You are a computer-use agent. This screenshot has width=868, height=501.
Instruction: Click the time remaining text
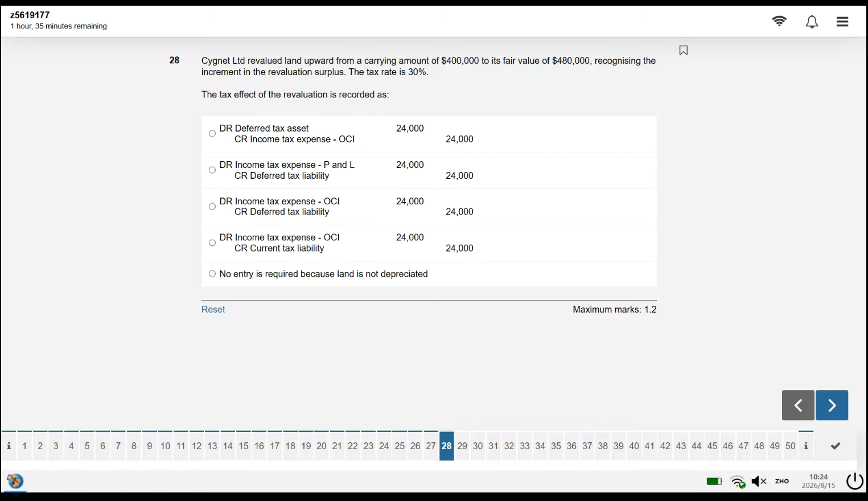click(59, 26)
